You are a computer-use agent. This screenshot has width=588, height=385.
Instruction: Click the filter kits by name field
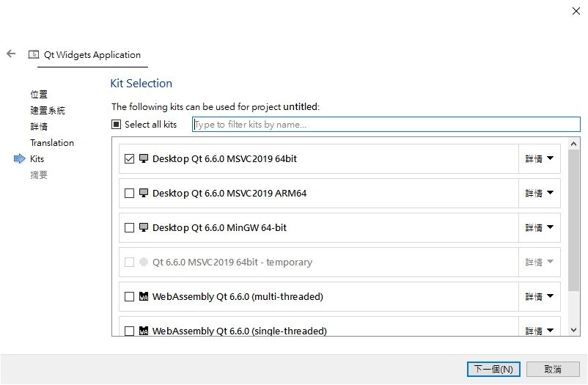tap(386, 125)
